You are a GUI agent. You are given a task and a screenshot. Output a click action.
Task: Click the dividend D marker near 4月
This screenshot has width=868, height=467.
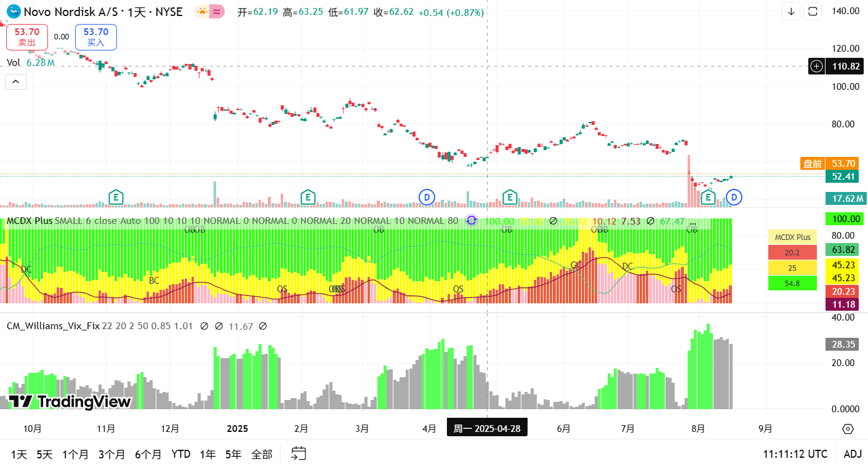click(x=427, y=198)
